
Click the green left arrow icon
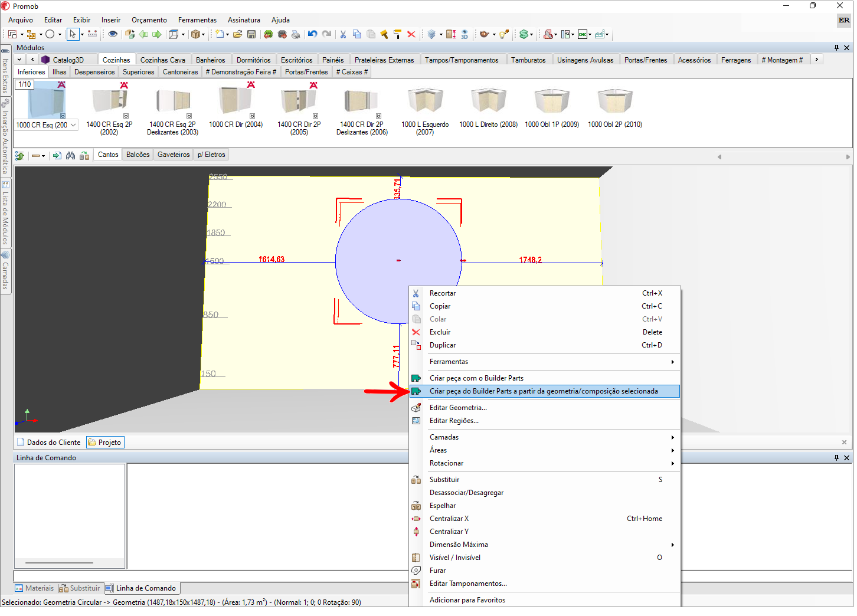(x=143, y=34)
